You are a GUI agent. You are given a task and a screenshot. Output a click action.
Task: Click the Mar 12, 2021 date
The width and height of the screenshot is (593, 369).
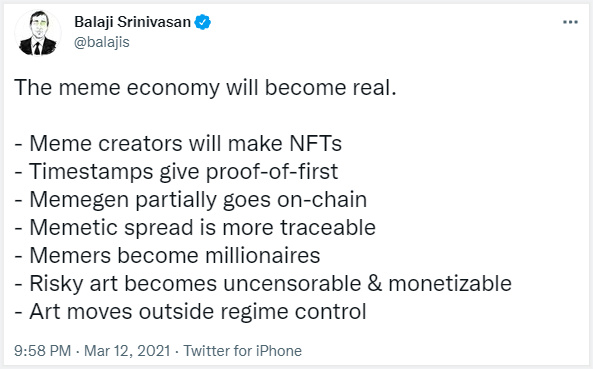pos(127,351)
